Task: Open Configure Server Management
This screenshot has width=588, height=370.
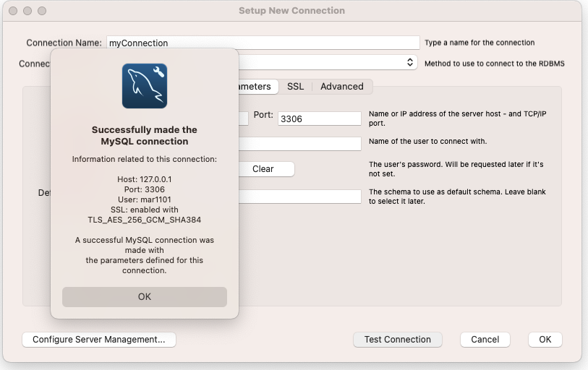Action: [99, 339]
